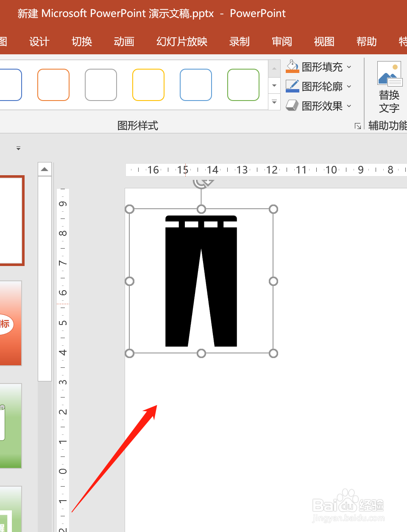Image resolution: width=407 pixels, height=532 pixels.
Task: Open the 视图 ribbon tab
Action: point(323,41)
